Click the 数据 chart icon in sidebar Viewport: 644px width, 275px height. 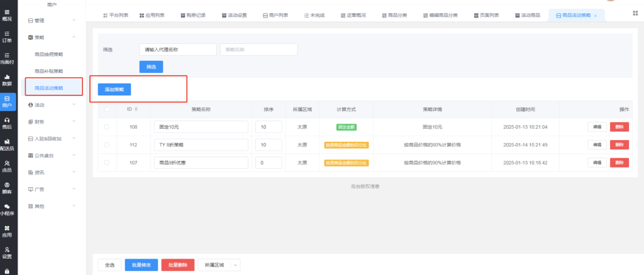click(x=7, y=80)
